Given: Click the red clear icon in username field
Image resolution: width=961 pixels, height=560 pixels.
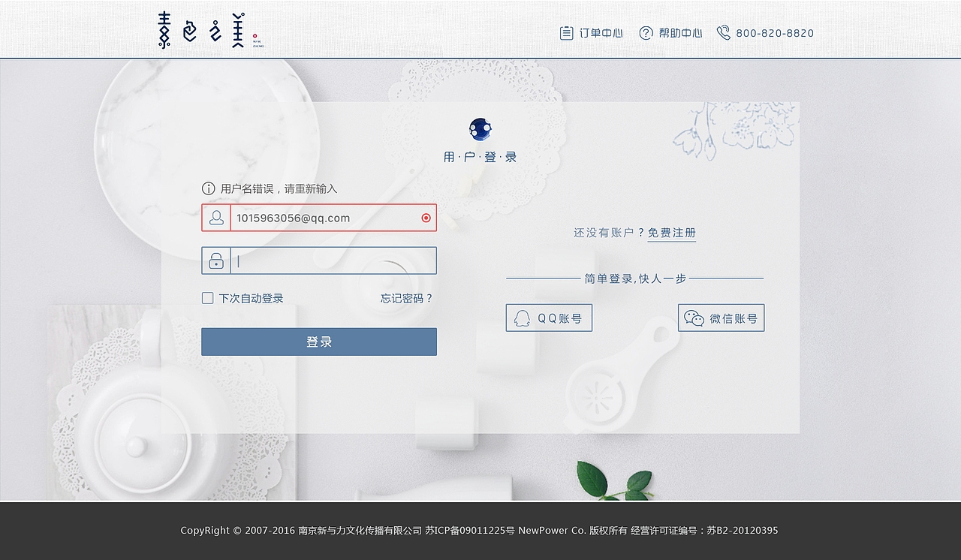Looking at the screenshot, I should (424, 218).
